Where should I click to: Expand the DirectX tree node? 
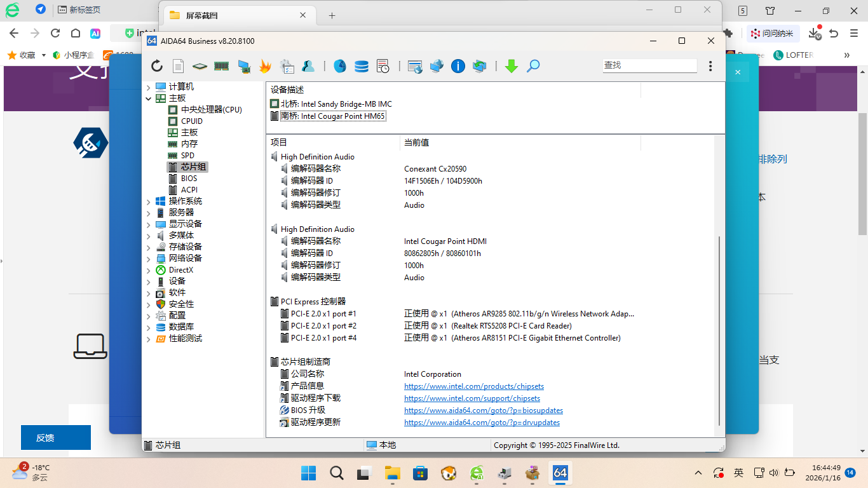pos(149,270)
